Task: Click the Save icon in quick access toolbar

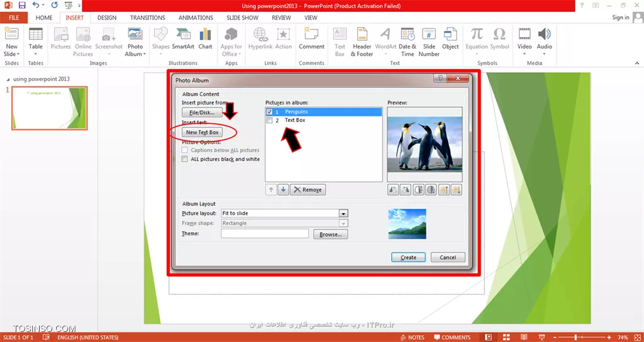Action: coord(22,6)
